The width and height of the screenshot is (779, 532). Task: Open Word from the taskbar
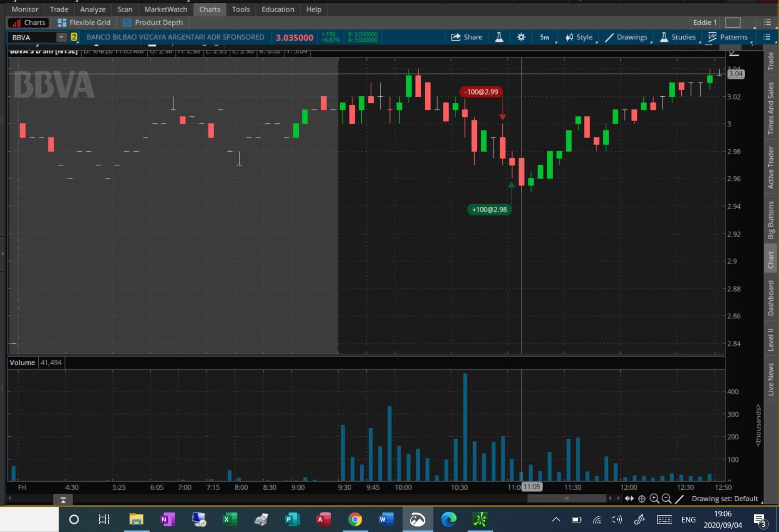386,519
